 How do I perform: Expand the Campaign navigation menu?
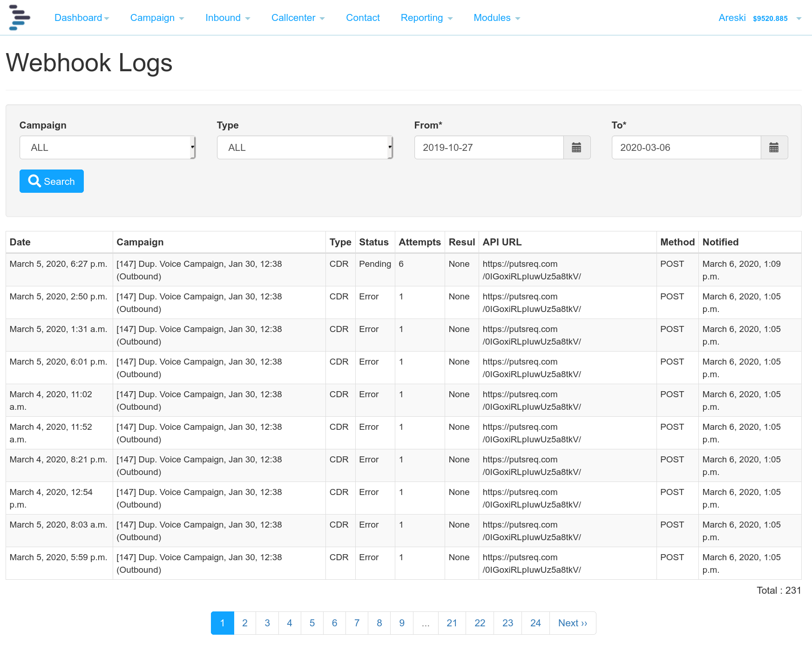coord(157,18)
